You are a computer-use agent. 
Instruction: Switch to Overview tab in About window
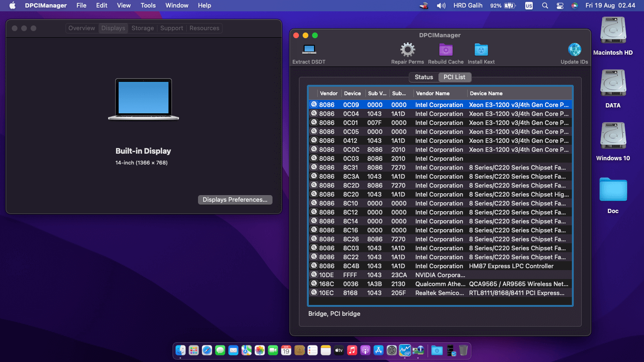(x=82, y=28)
